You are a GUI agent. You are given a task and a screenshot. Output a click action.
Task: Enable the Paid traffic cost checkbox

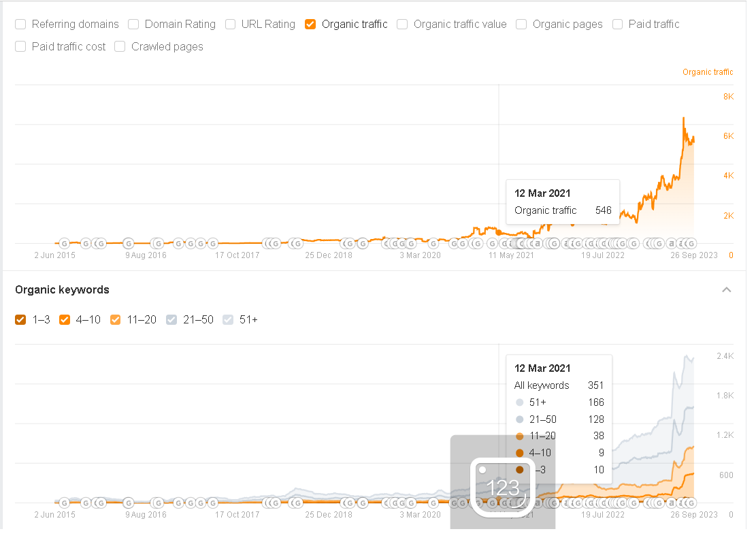tap(20, 47)
